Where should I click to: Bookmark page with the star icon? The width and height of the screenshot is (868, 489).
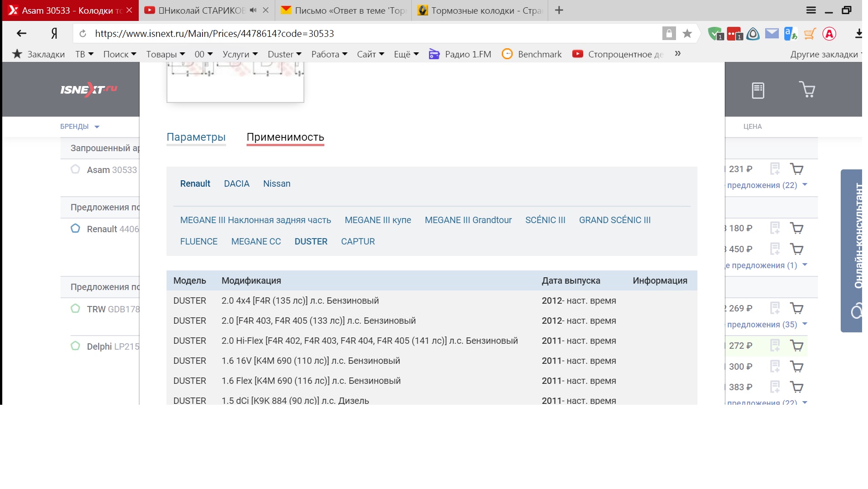pos(687,34)
